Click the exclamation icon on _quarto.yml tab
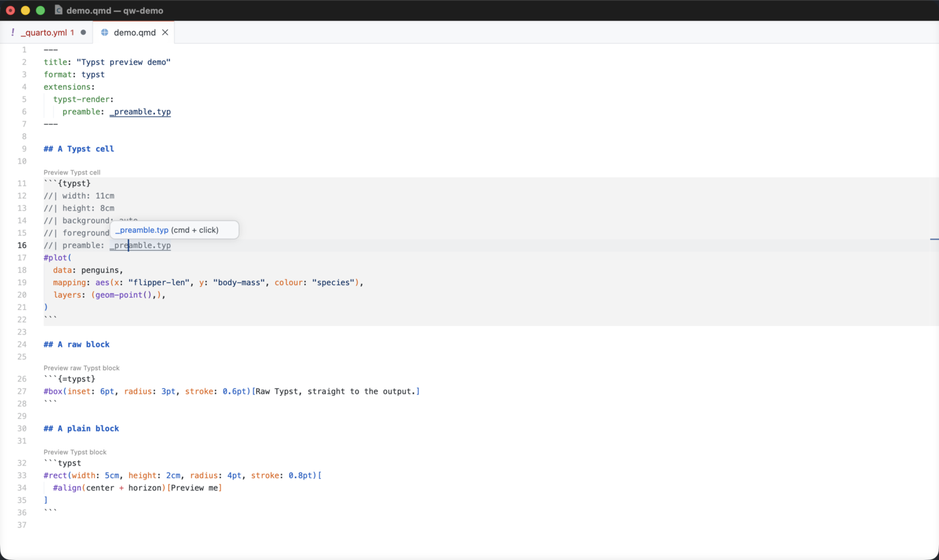Viewport: 939px width, 560px height. (12, 32)
